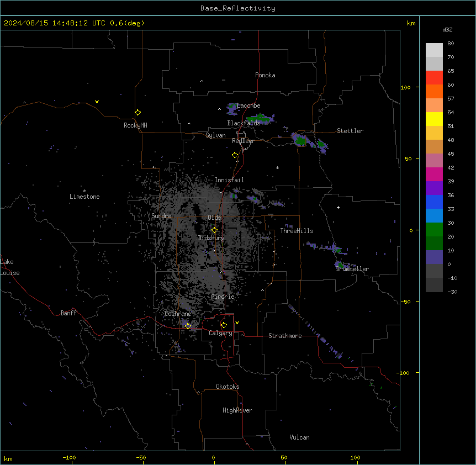Click the yellow diamond marker south of RedDeer

tap(235, 155)
